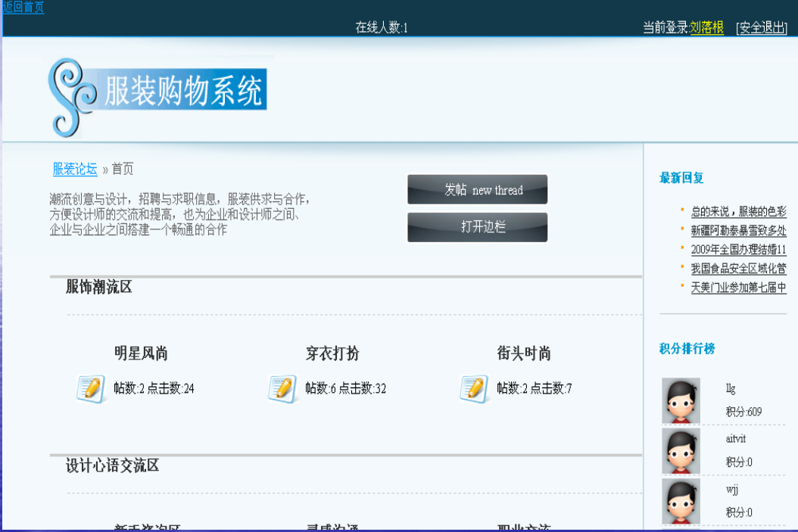Click the notepad icon beside 穿衣打扮
Screen dimensions: 798x532
point(283,389)
